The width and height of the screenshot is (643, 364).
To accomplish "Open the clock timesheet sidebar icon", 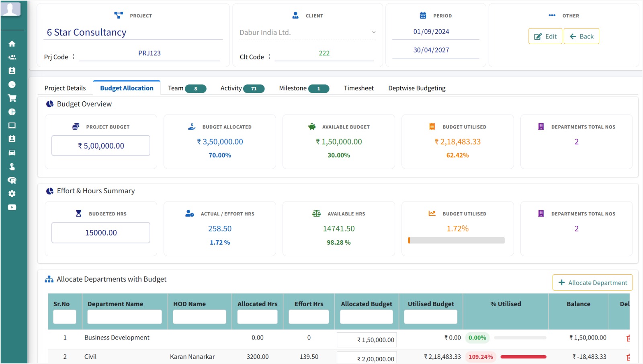I will pyautogui.click(x=12, y=84).
